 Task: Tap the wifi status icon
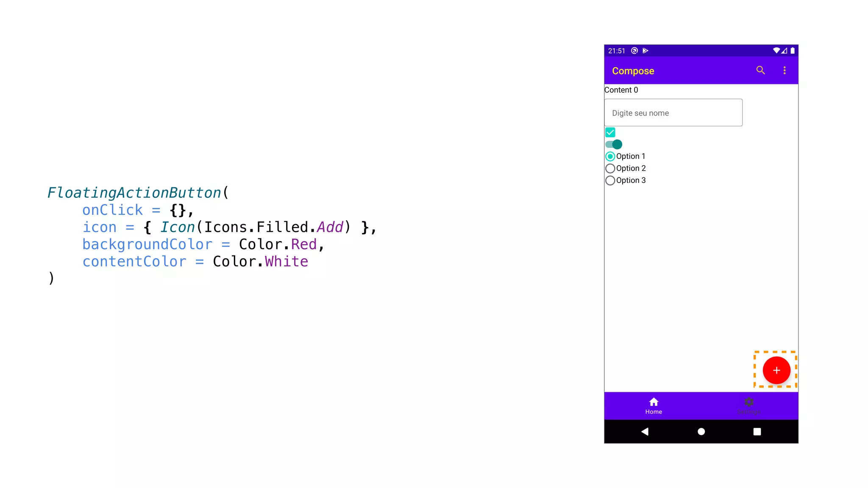tap(776, 50)
